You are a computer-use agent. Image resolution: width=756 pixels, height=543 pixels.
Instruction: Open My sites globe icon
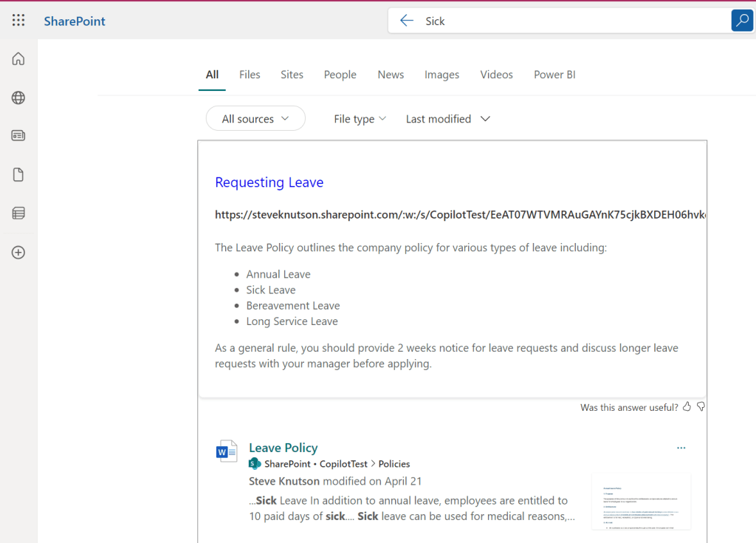18,98
